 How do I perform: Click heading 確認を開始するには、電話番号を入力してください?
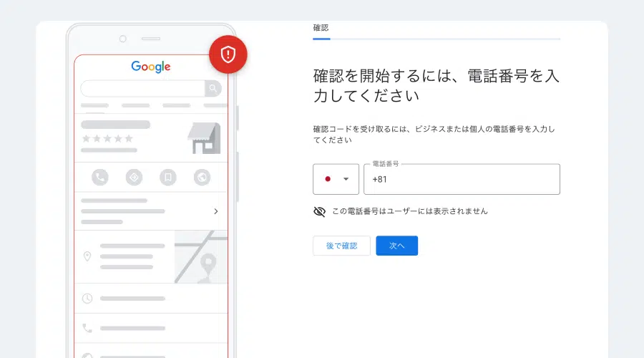(436, 85)
